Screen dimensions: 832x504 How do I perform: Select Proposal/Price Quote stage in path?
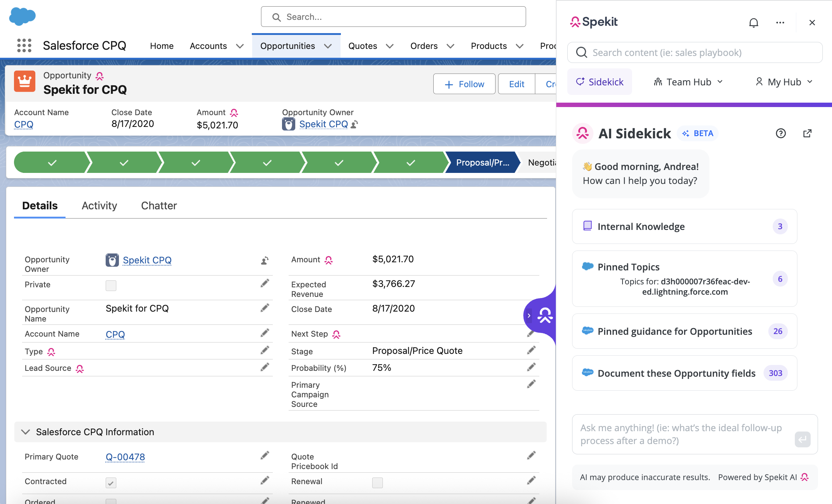click(x=482, y=163)
